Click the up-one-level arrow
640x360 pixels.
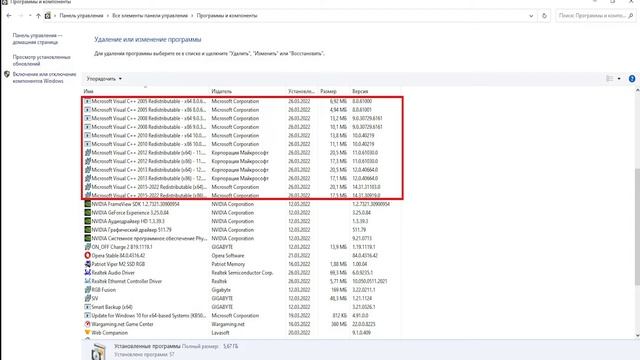(38, 16)
